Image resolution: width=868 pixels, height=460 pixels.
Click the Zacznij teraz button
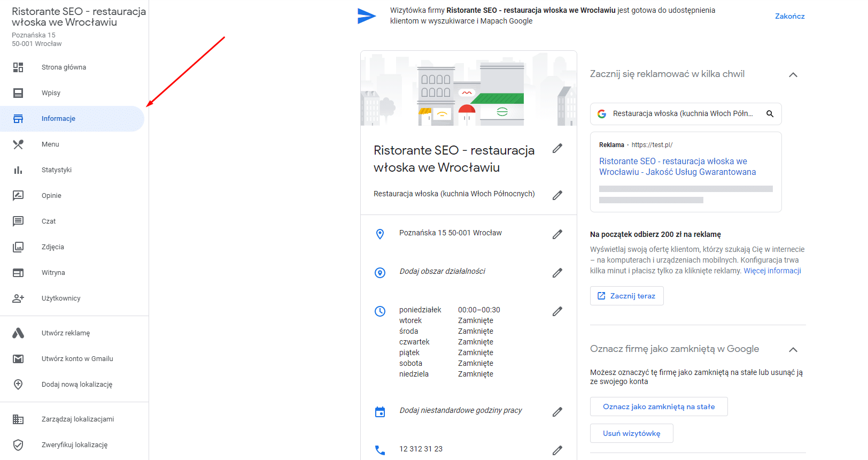tap(627, 296)
